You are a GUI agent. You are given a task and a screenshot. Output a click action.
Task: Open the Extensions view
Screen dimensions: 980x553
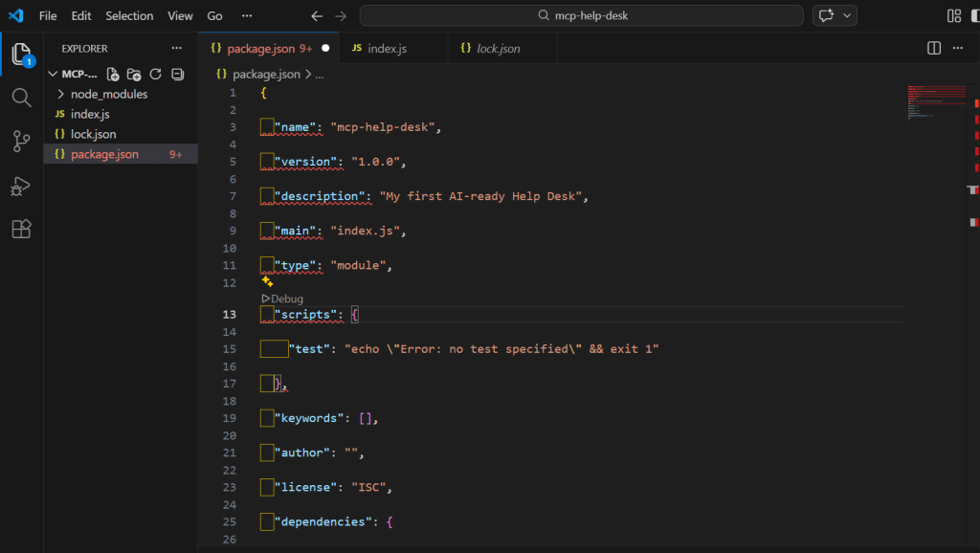tap(21, 230)
